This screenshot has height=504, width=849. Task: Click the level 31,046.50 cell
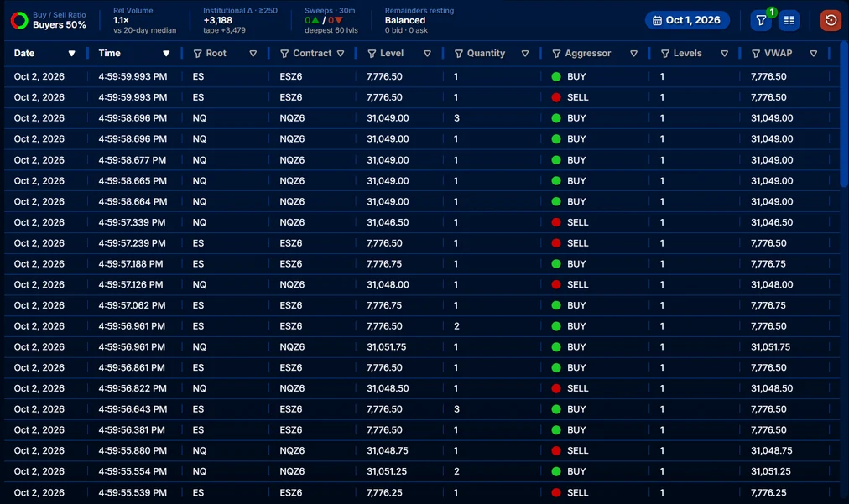[388, 222]
